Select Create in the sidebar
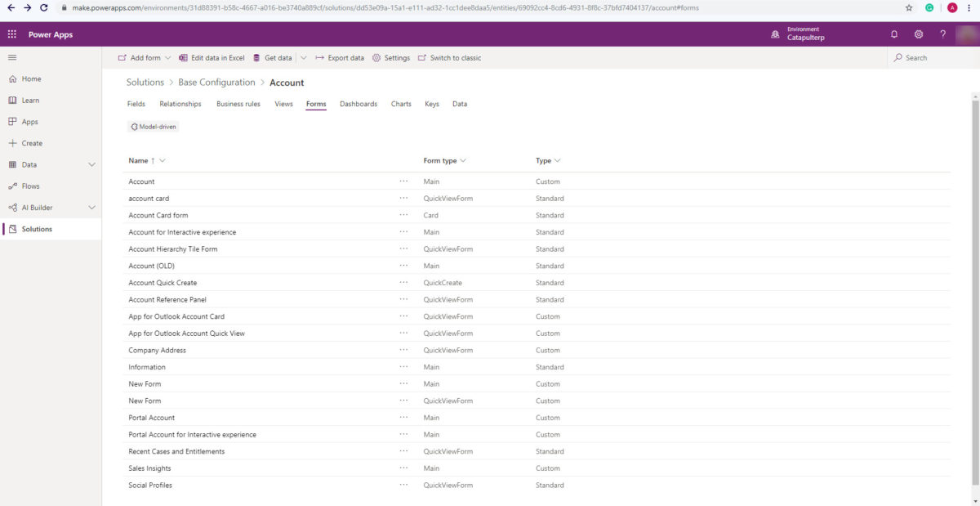Viewport: 980px width, 506px height. (32, 143)
